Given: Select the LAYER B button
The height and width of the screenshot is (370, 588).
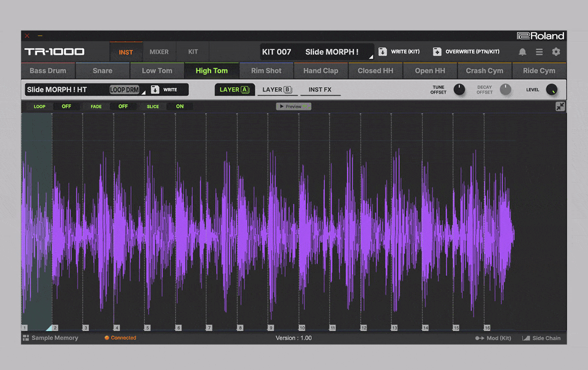Looking at the screenshot, I should point(276,90).
